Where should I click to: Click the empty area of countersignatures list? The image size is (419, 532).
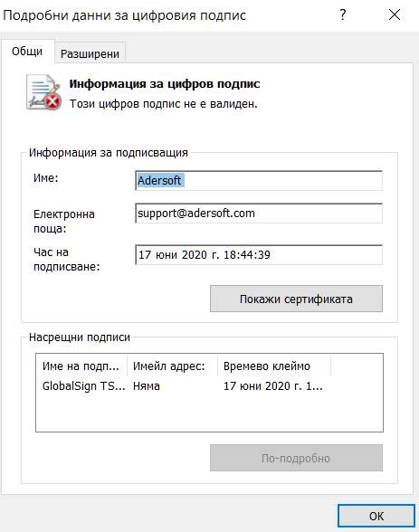pos(209,413)
